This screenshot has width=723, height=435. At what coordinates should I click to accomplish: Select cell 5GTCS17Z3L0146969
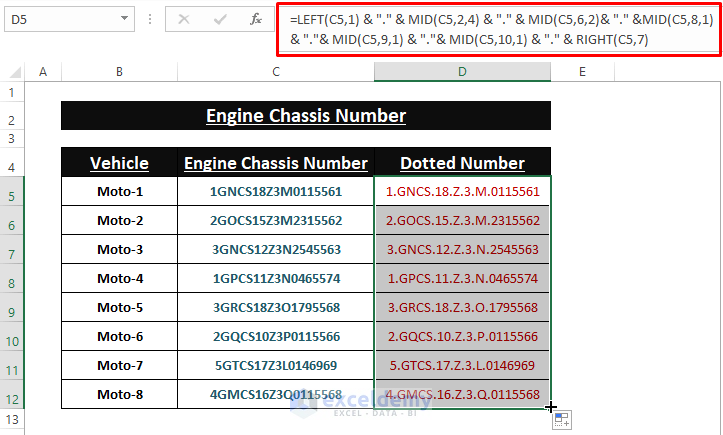(x=276, y=366)
